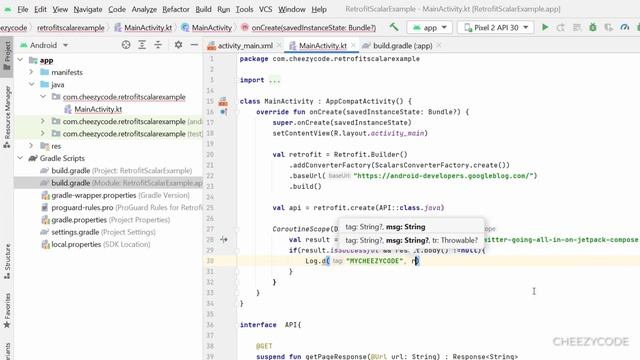Close the build.gradle (:app) tab
This screenshot has height=360, width=640.
tap(439, 46)
